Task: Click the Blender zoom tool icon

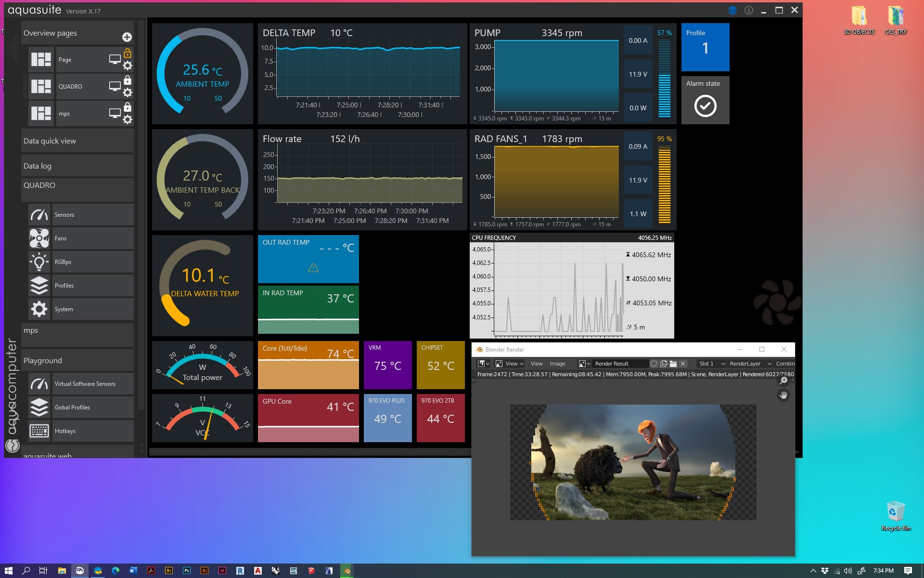Action: [783, 381]
